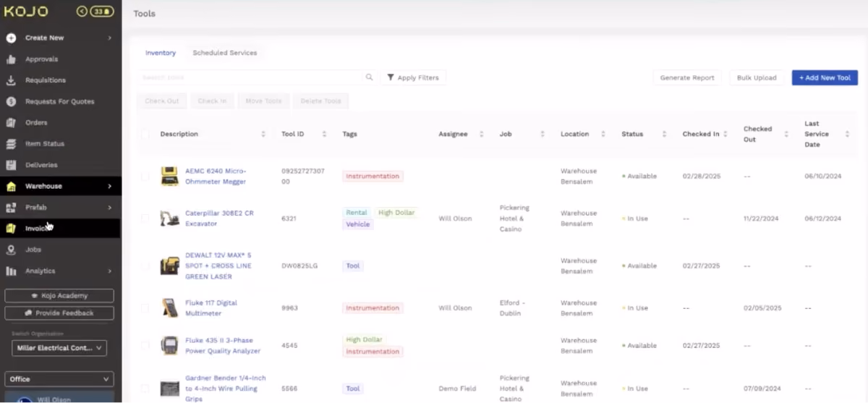
Task: Check the Fluke 117 Digital Multimeter checkbox
Action: pyautogui.click(x=145, y=308)
